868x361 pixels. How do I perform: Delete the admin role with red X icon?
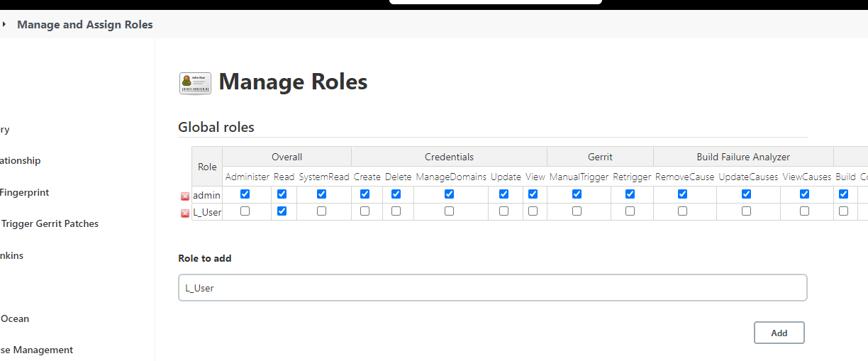click(185, 196)
